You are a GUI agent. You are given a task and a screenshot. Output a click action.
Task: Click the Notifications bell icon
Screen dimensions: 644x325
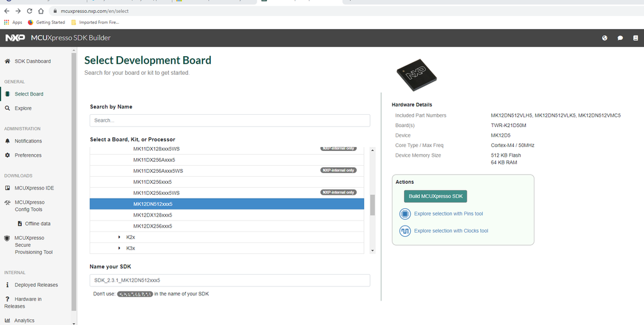(x=7, y=141)
